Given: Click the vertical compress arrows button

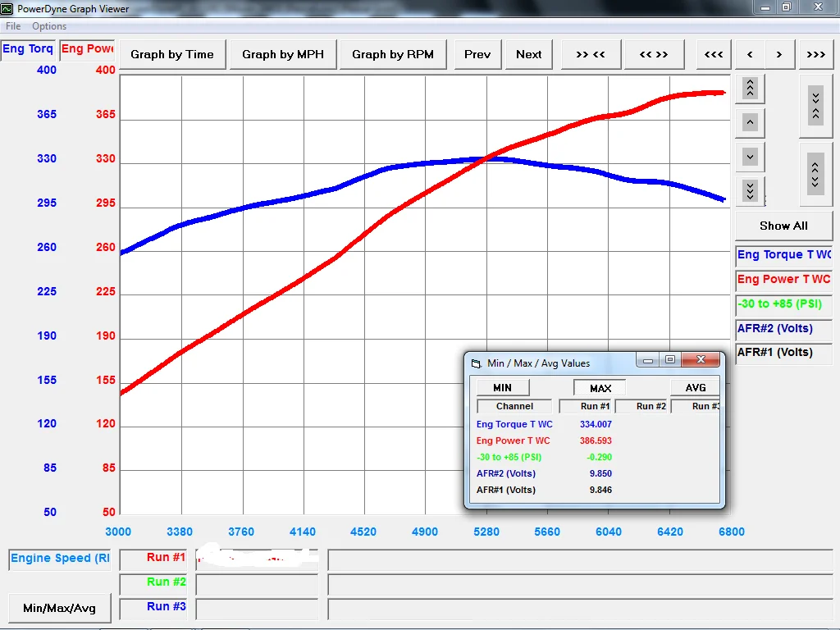Looking at the screenshot, I should [x=815, y=106].
